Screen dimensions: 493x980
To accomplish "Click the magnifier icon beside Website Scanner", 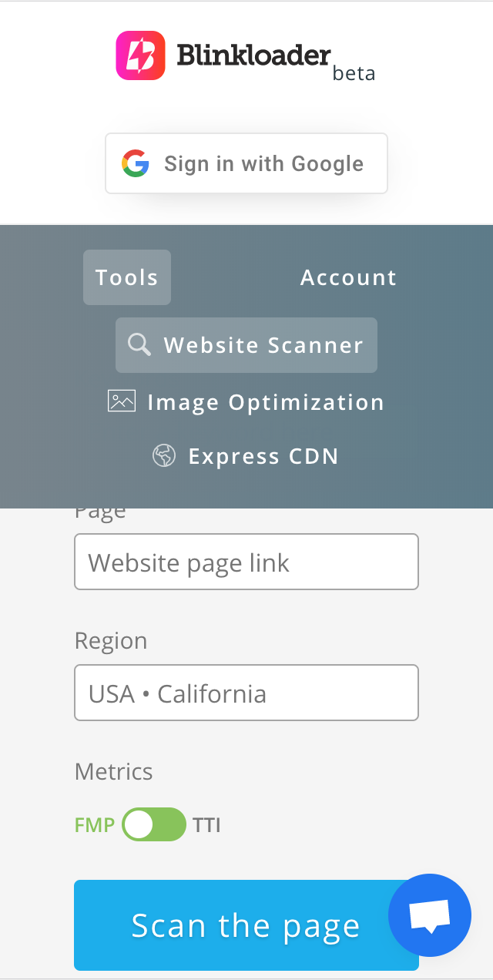I will coord(139,344).
